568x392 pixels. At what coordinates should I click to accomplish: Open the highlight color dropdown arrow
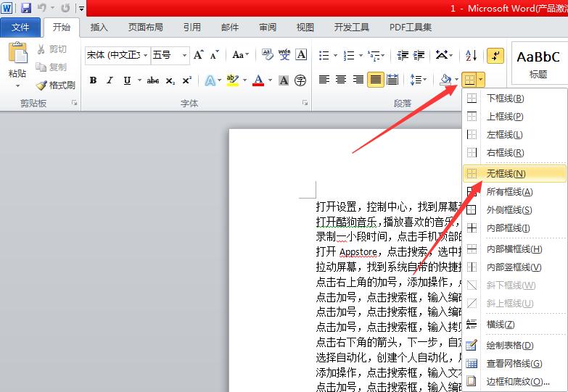[245, 80]
